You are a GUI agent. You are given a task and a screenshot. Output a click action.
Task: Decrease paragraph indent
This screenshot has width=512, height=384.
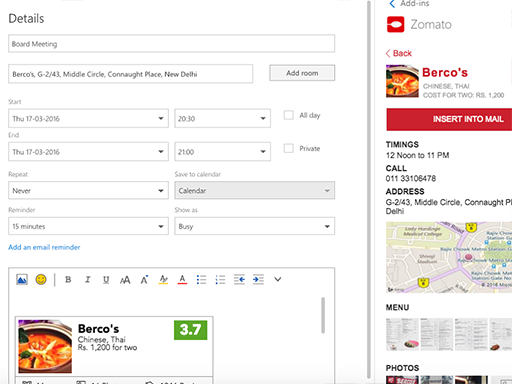tap(239, 279)
